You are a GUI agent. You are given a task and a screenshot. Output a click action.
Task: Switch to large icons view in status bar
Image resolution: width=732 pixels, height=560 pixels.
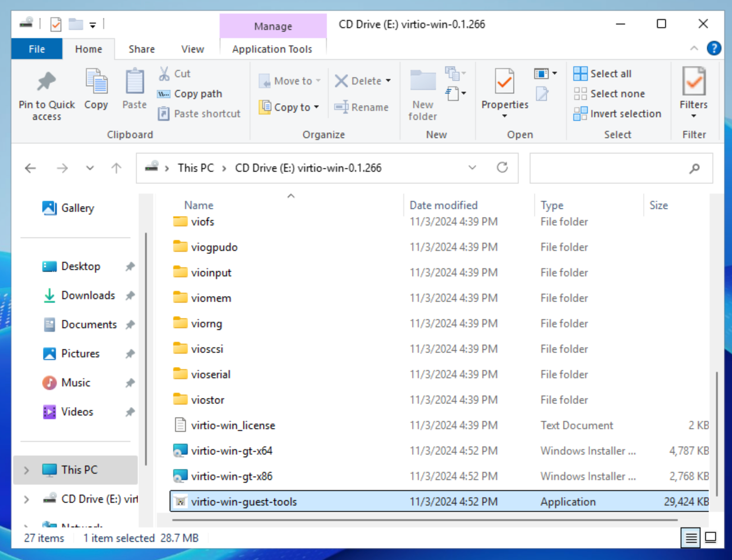(x=710, y=537)
